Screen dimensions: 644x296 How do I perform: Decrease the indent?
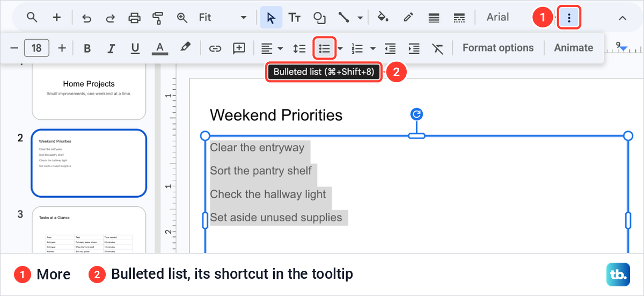tap(390, 48)
